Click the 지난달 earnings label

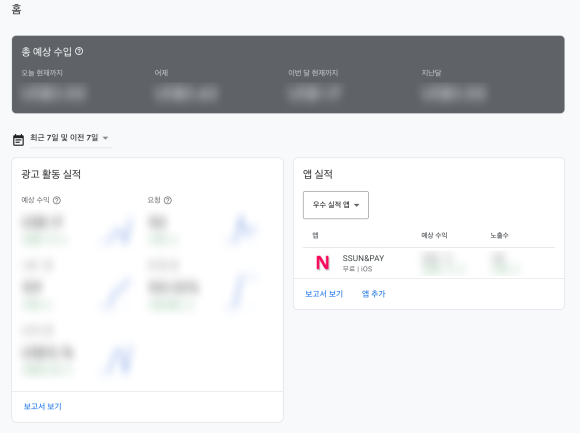[431, 73]
